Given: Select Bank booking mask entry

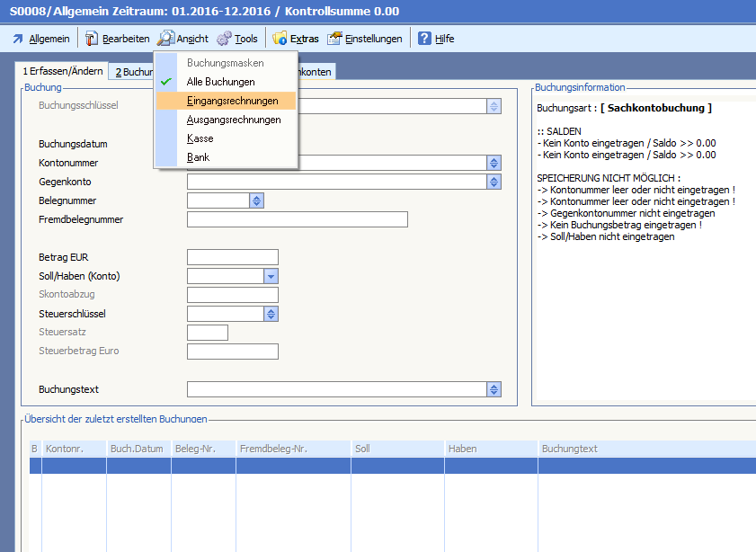Looking at the screenshot, I should coord(198,157).
